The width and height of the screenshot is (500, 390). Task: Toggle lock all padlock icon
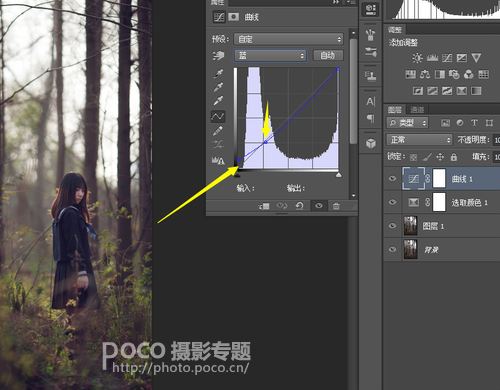[x=454, y=157]
